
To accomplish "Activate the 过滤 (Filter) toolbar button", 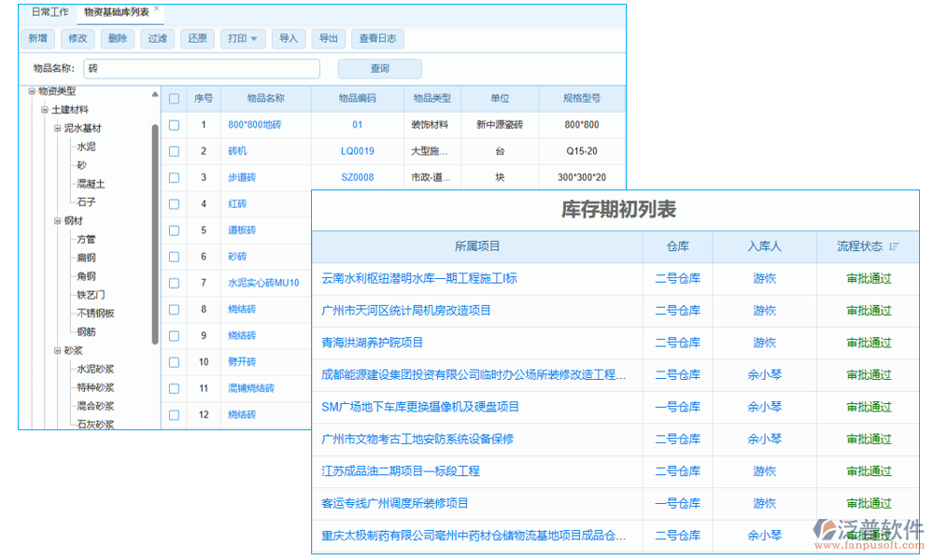I will pyautogui.click(x=157, y=38).
